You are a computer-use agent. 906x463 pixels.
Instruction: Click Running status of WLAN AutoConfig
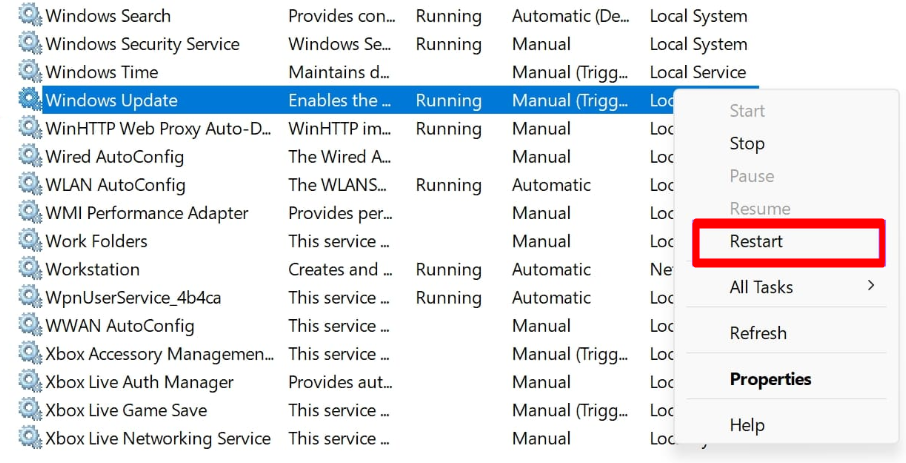tap(448, 185)
